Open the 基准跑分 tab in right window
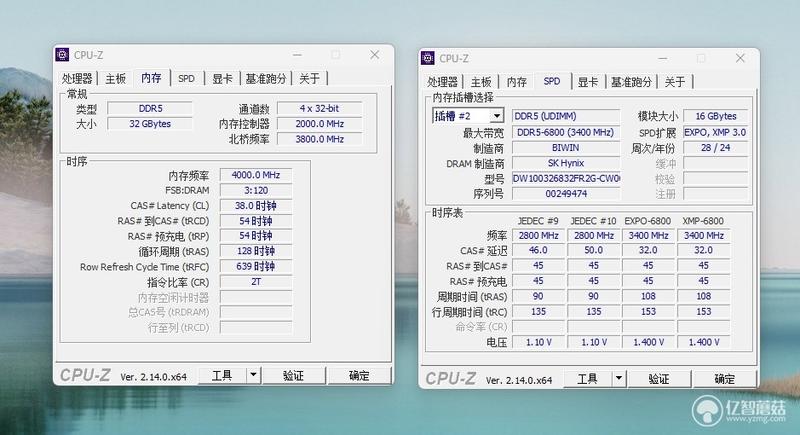This screenshot has height=435, width=800. tap(631, 82)
